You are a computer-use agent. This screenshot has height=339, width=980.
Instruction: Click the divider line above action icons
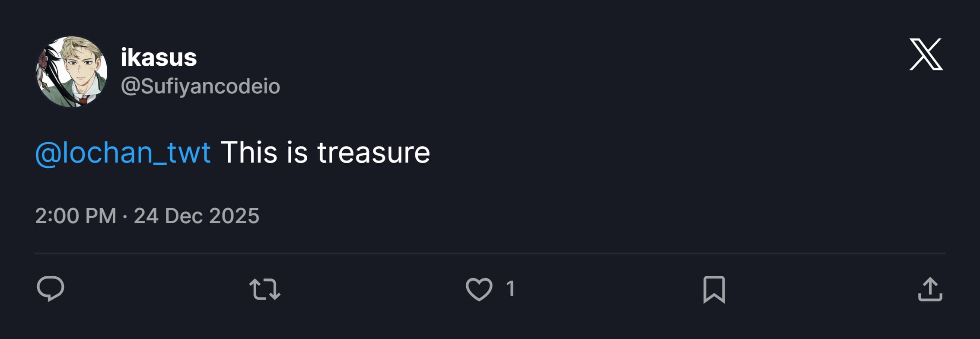tap(490, 253)
